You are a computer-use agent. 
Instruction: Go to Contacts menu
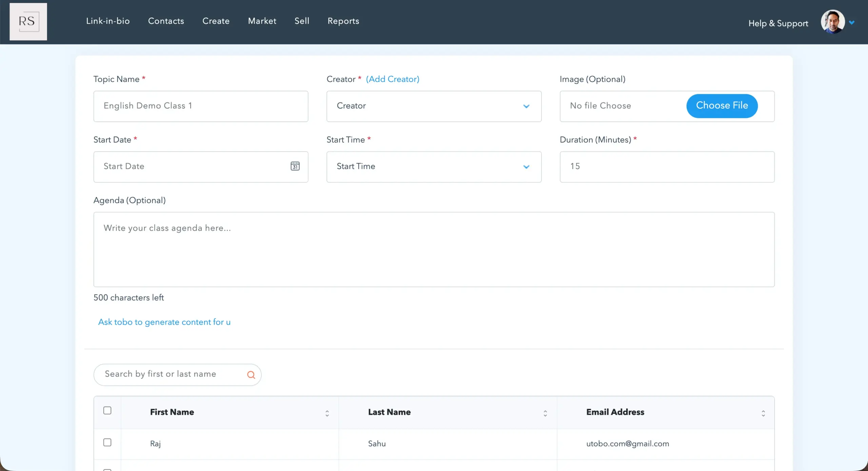166,21
